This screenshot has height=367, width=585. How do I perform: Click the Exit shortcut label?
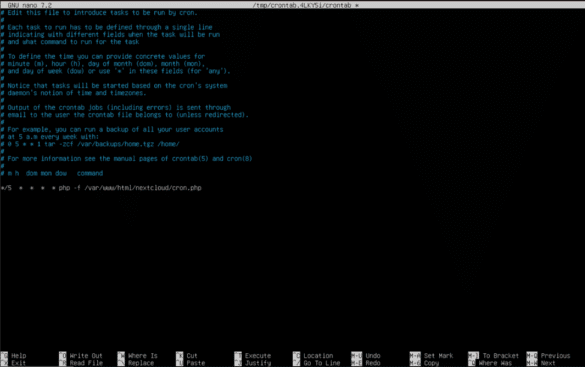click(18, 363)
